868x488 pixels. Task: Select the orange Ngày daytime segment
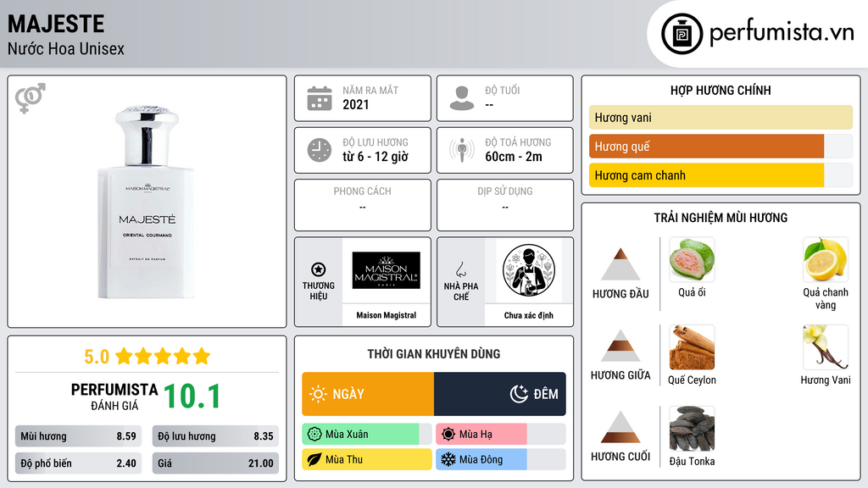pyautogui.click(x=368, y=394)
